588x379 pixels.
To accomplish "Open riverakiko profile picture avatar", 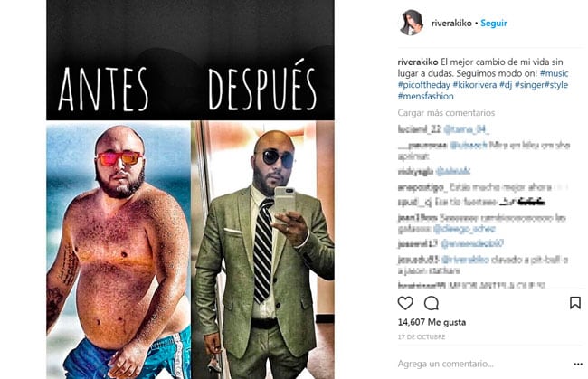I will [412, 23].
